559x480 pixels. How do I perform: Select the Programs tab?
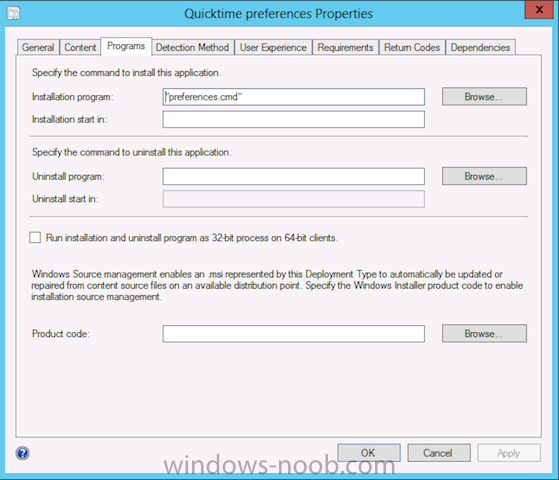coord(126,46)
